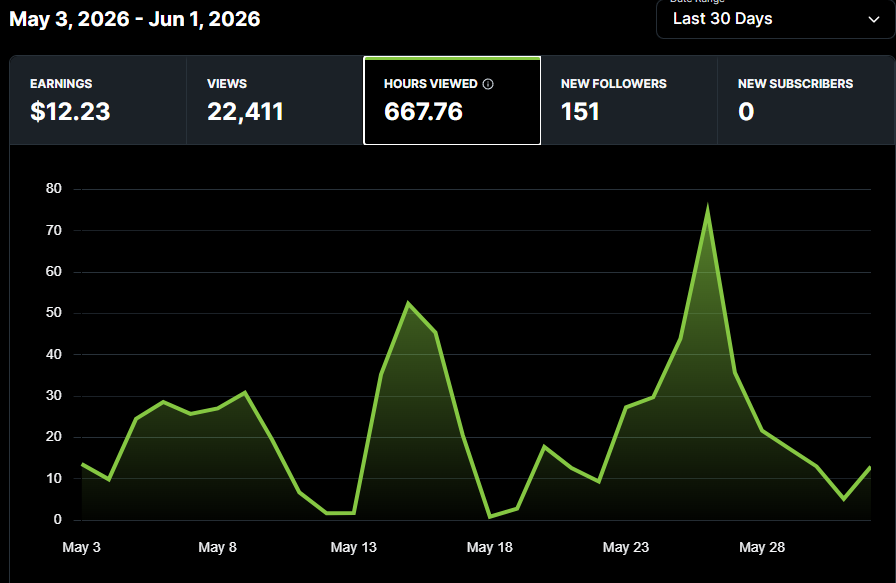
Task: Click the 30 y-axis value
Action: [x=54, y=396]
